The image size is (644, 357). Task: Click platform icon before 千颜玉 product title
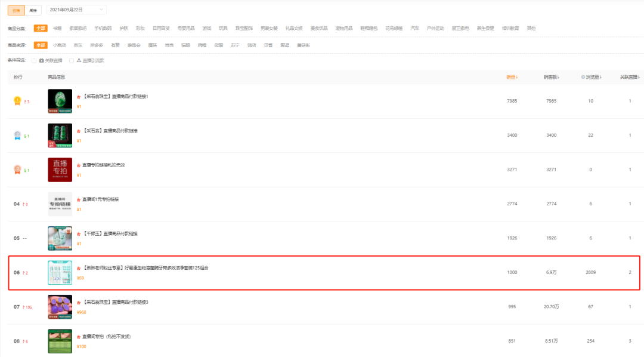tap(79, 233)
